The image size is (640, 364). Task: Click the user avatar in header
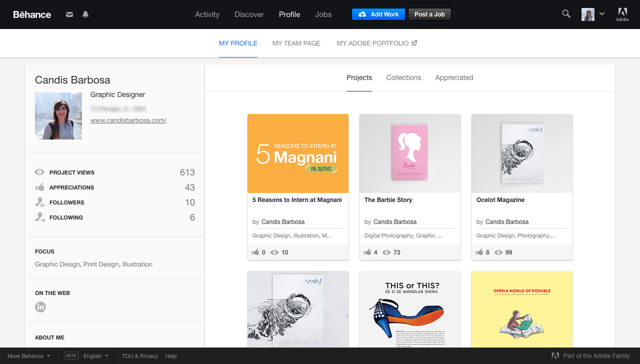coord(587,14)
